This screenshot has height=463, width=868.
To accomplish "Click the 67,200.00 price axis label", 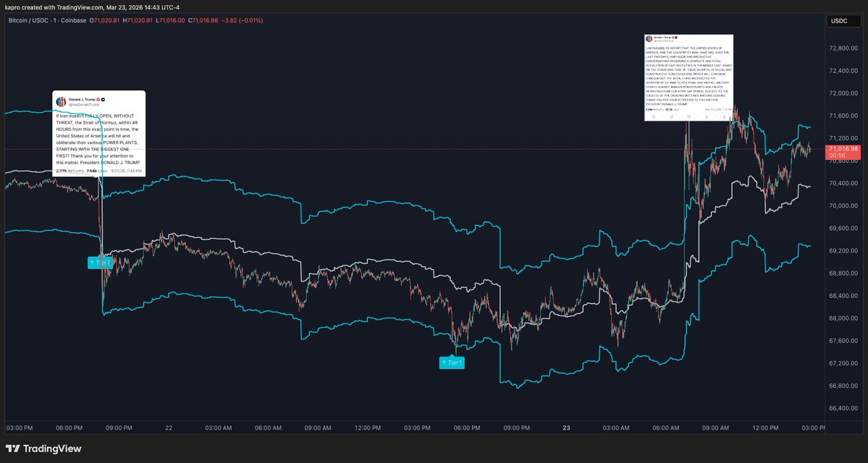I will (843, 363).
